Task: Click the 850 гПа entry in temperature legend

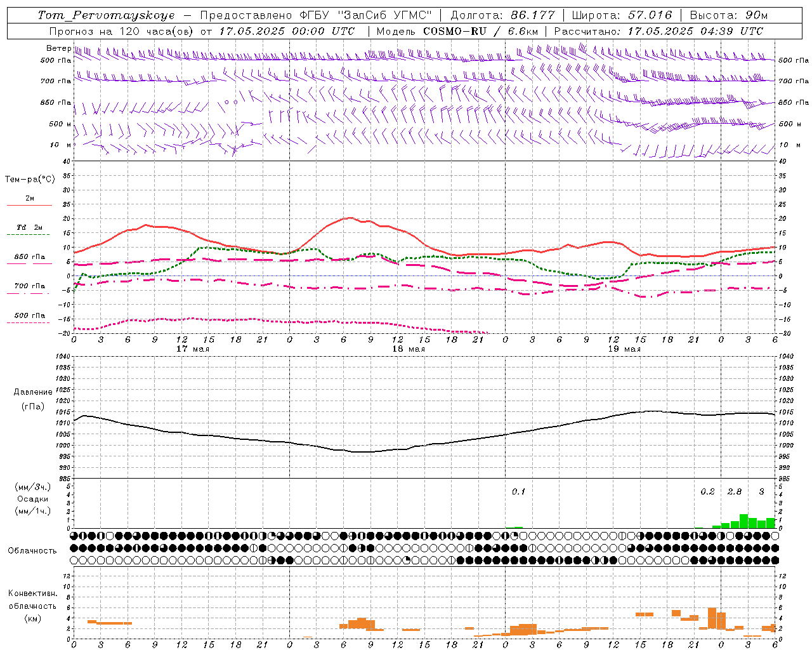Action: pyautogui.click(x=30, y=257)
